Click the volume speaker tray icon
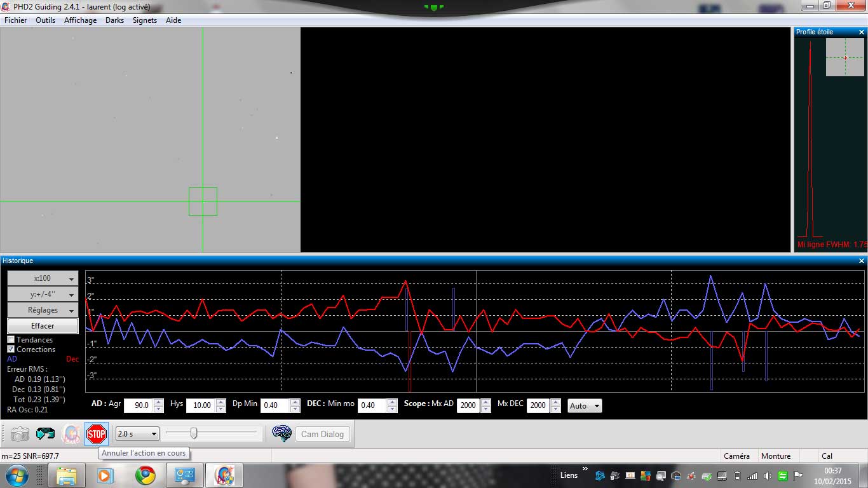The width and height of the screenshot is (868, 488). click(x=768, y=475)
